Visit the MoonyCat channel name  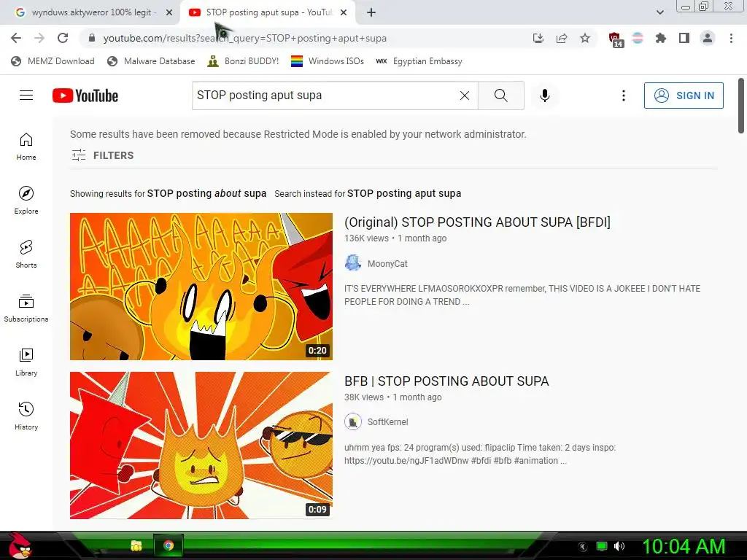coord(387,263)
